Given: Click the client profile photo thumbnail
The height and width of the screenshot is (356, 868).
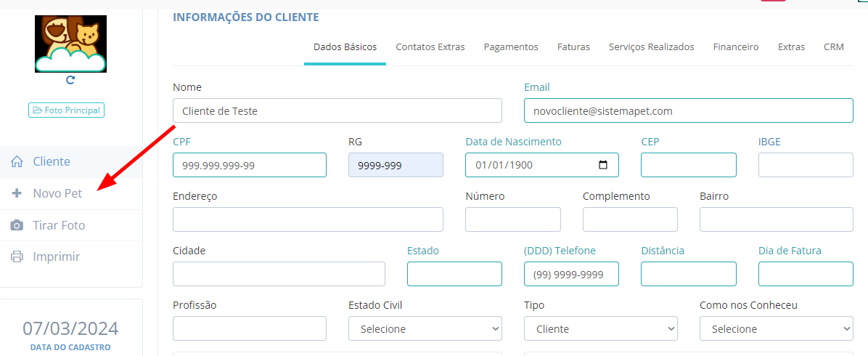Looking at the screenshot, I should 70,44.
